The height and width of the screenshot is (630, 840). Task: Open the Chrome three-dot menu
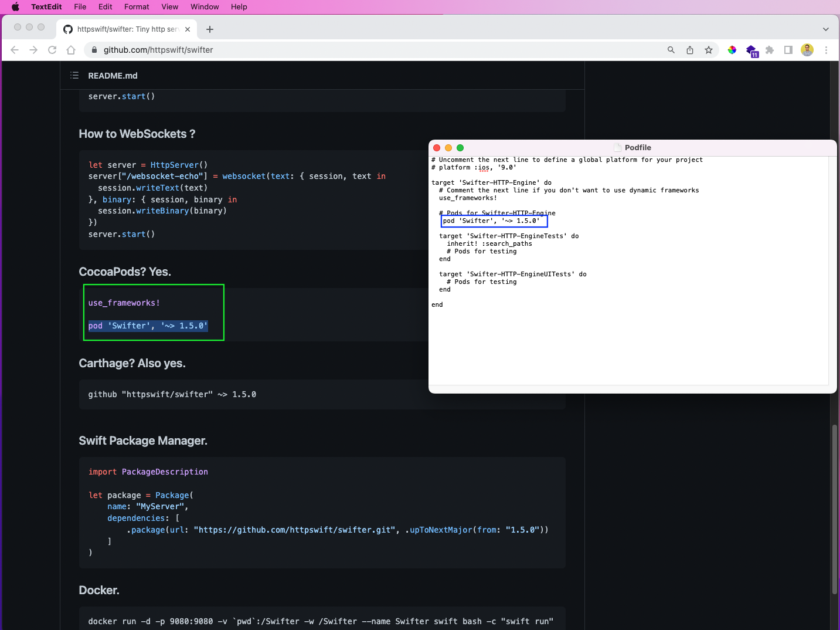(826, 50)
